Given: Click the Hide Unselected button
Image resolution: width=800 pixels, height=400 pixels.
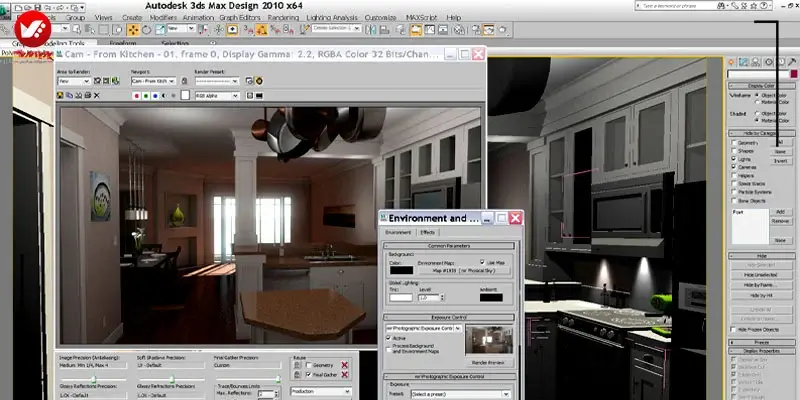Looking at the screenshot, I should point(761,275).
